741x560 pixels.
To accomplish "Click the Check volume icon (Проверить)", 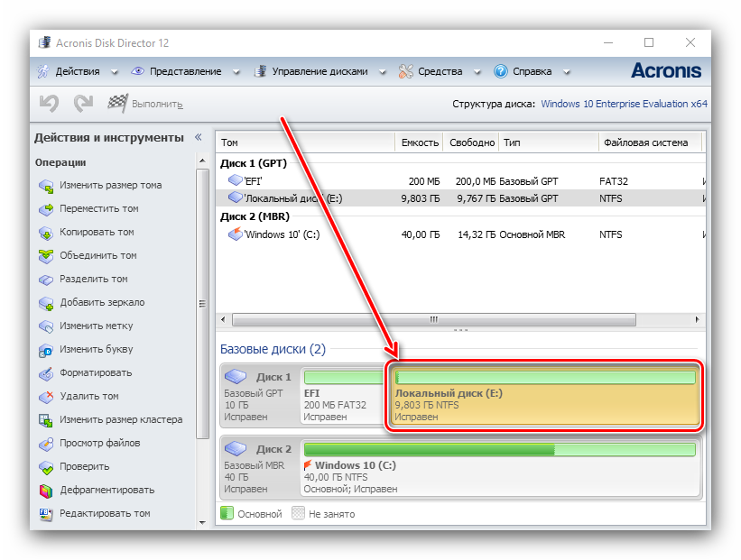I will coord(46,467).
